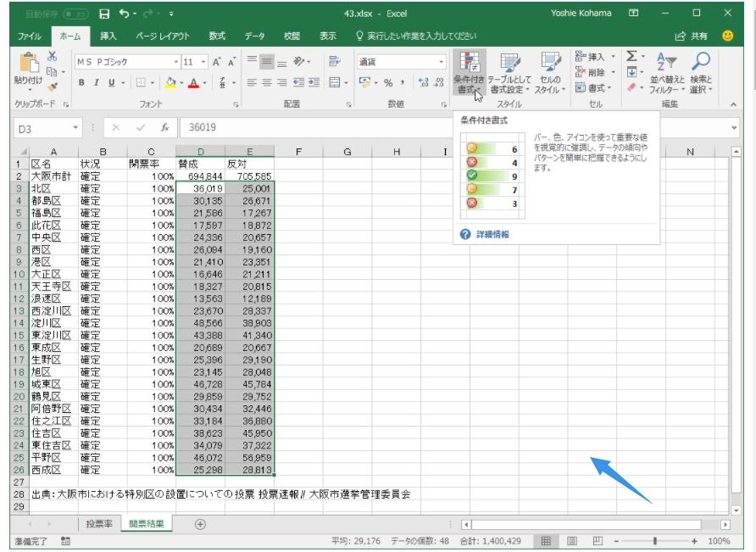756x552 pixels.
Task: Toggle Underline formatting
Action: pos(111,82)
